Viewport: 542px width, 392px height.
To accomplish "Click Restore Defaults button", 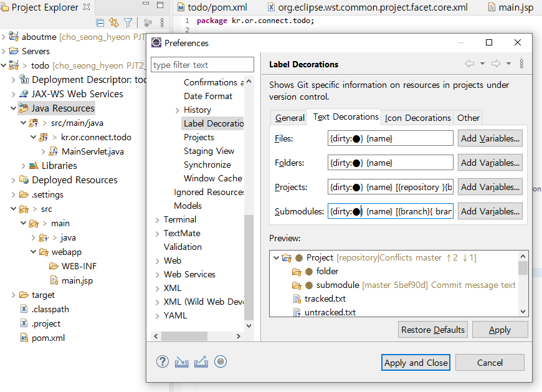I will click(433, 330).
